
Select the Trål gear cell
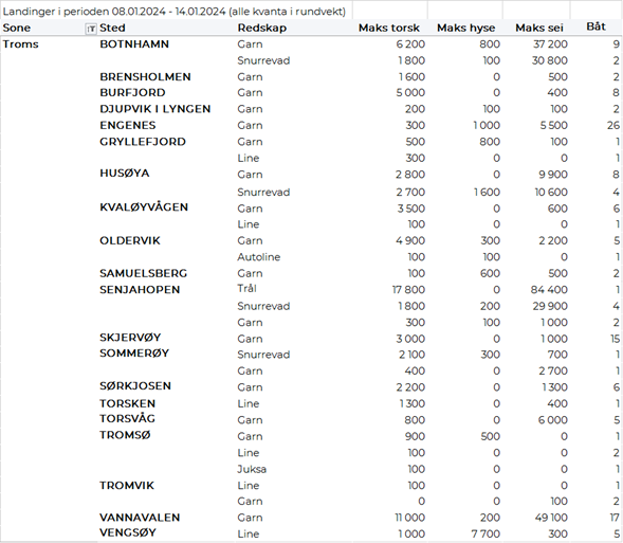248,290
